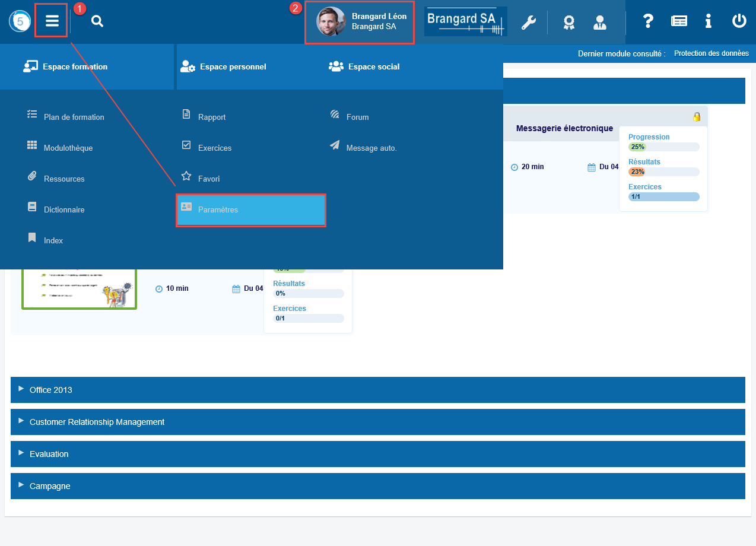This screenshot has width=756, height=546.
Task: Click the Progression 25% bar
Action: [x=663, y=147]
